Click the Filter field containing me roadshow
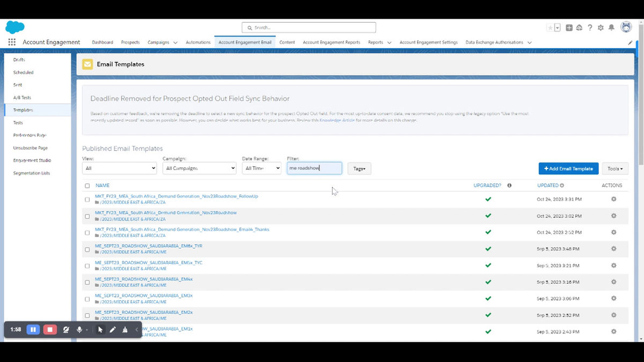 tap(314, 168)
